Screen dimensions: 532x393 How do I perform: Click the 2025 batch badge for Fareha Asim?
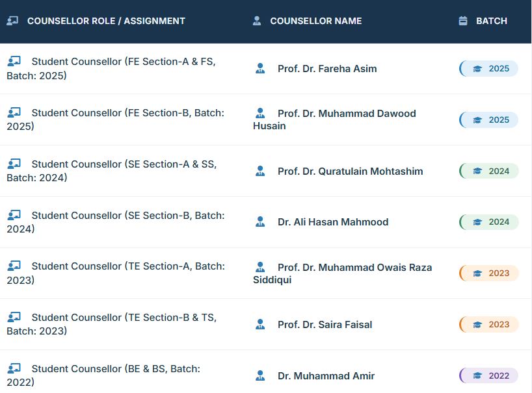(x=490, y=68)
